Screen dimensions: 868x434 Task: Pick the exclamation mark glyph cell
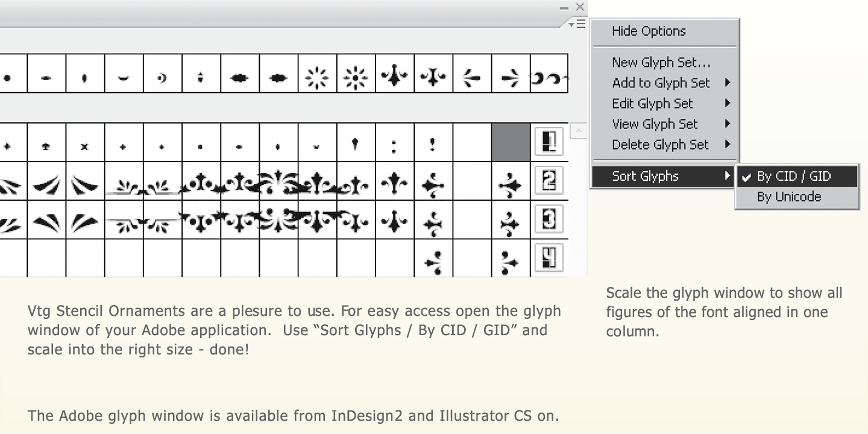(433, 143)
